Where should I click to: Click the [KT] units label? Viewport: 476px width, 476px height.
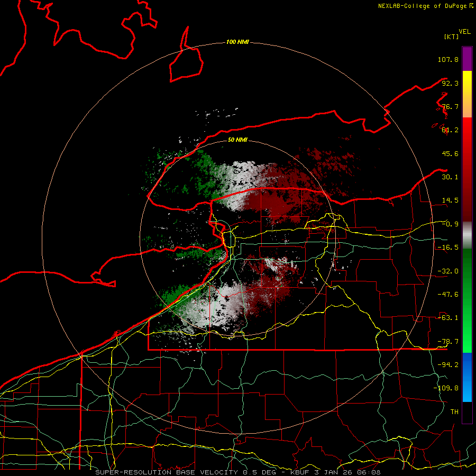tap(452, 36)
